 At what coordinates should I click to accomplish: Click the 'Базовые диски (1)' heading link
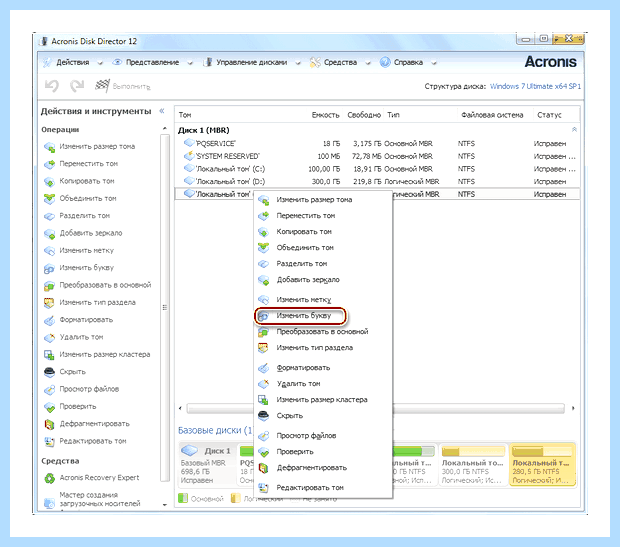point(215,430)
